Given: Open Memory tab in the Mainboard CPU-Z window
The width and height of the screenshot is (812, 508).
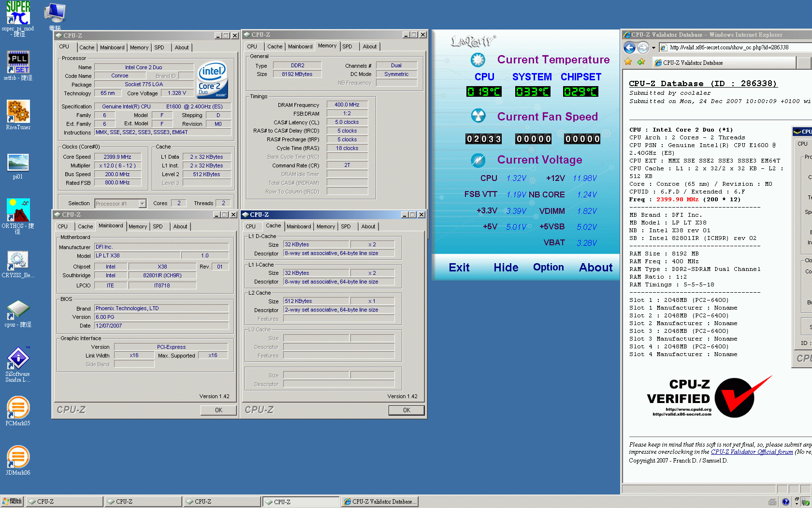Looking at the screenshot, I should coord(138,226).
